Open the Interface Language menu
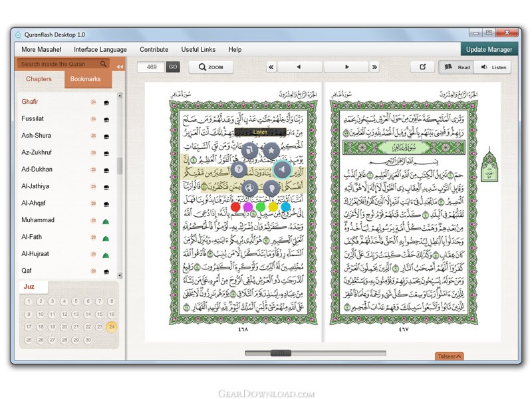This screenshot has width=532, height=399. pyautogui.click(x=100, y=49)
